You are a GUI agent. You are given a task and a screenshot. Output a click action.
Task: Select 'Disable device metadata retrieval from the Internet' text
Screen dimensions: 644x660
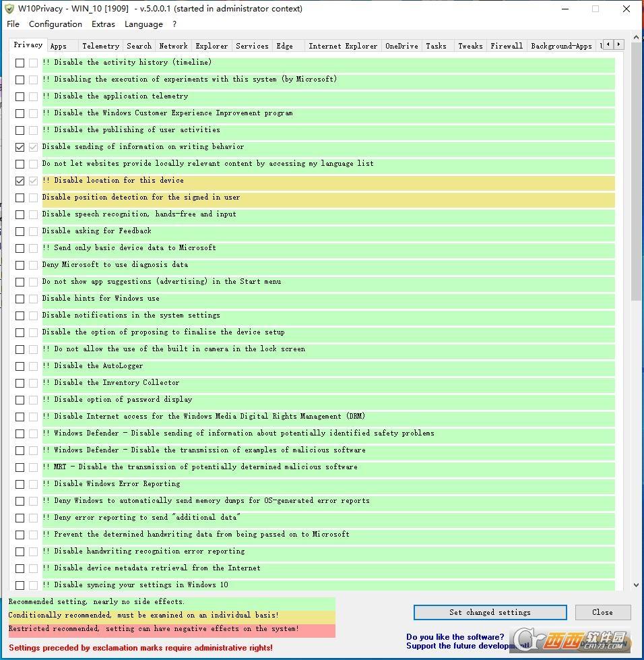(152, 568)
